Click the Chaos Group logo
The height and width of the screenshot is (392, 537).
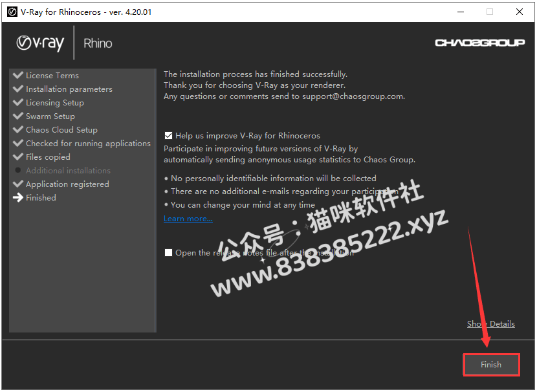click(x=479, y=43)
